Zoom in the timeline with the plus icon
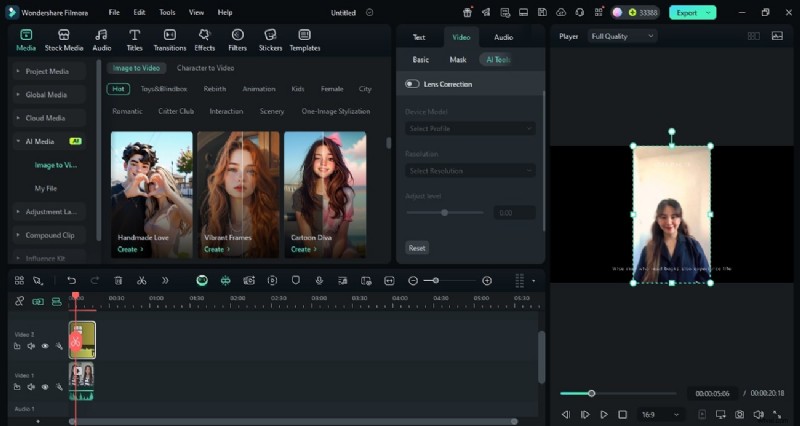This screenshot has width=800, height=426. click(487, 281)
